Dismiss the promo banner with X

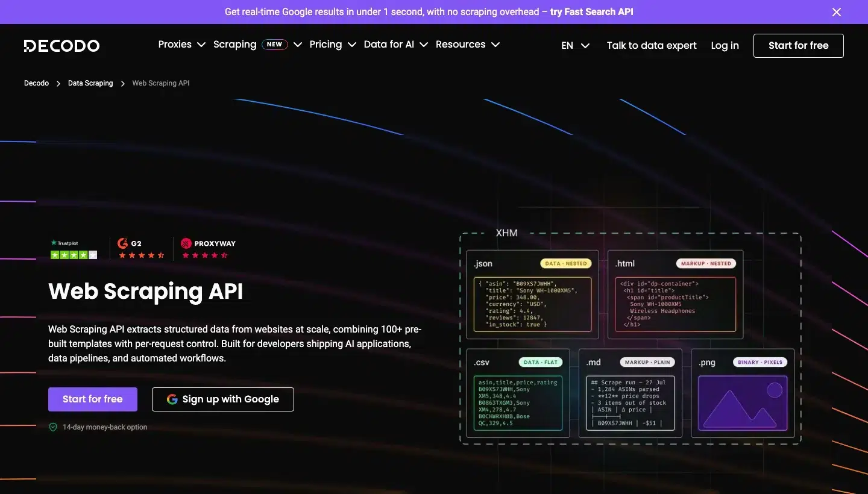837,12
